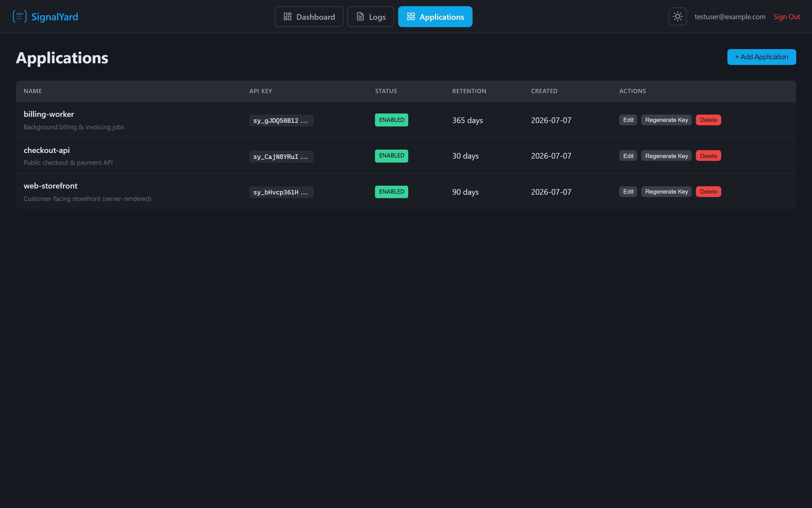Click the 30 days retention value

465,156
